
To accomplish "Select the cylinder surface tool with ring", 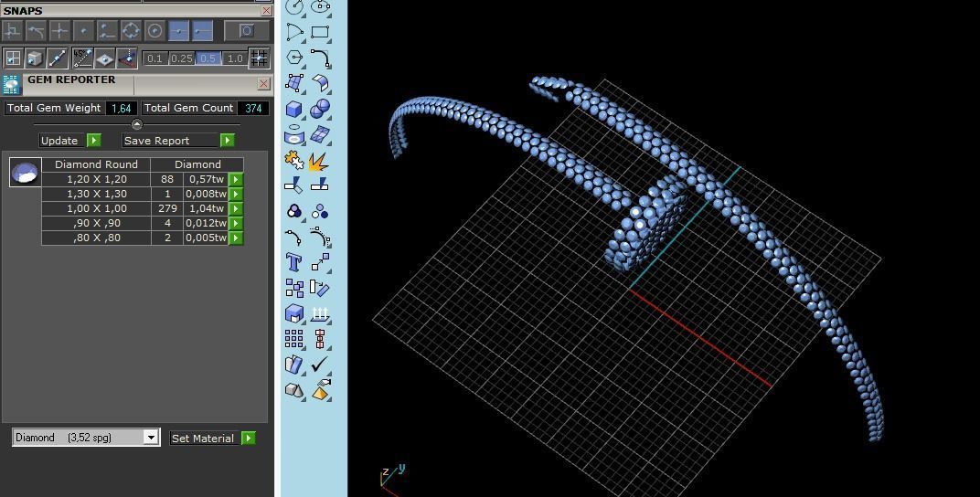I will tap(294, 134).
